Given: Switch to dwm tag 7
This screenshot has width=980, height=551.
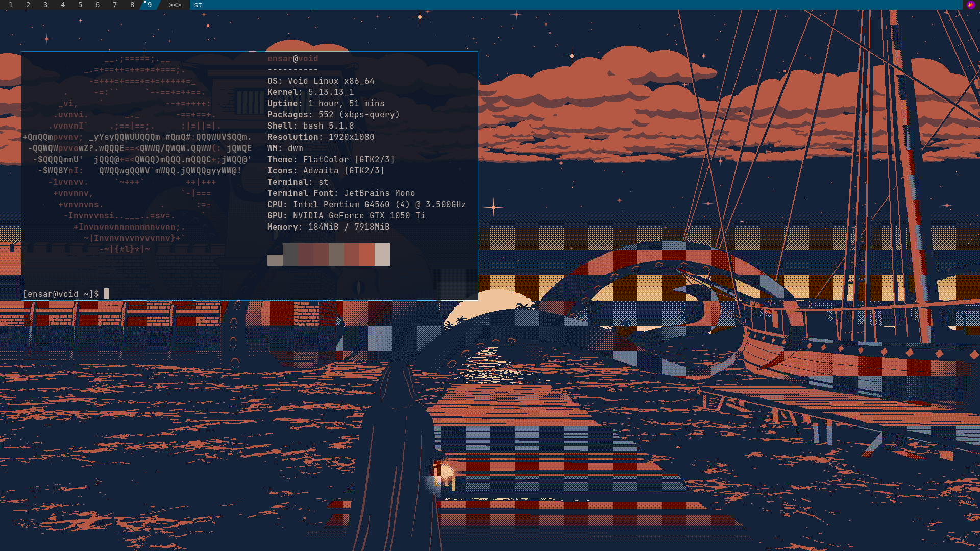Looking at the screenshot, I should (115, 5).
